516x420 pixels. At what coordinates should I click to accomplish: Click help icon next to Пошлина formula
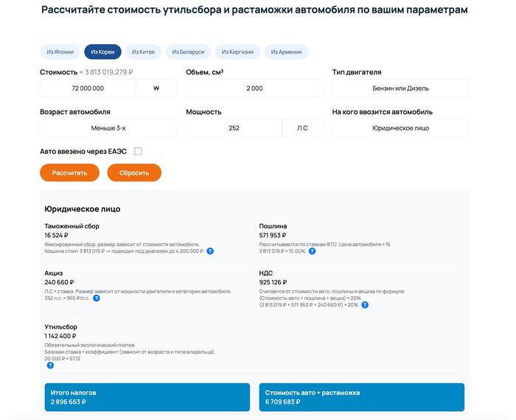point(312,251)
